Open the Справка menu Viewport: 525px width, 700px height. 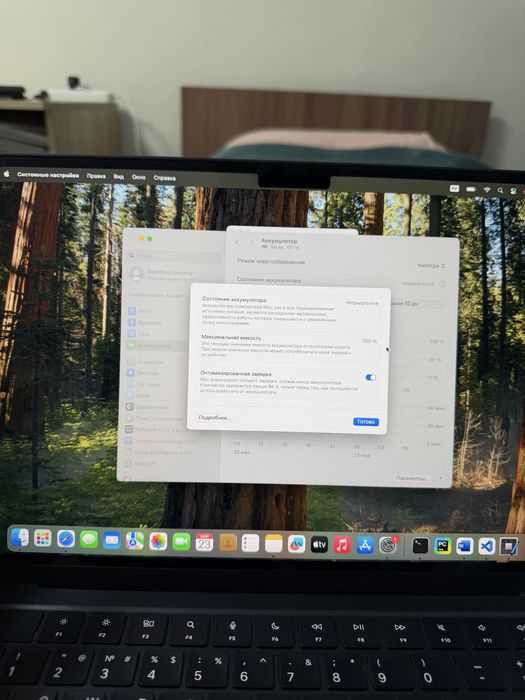coord(164,178)
